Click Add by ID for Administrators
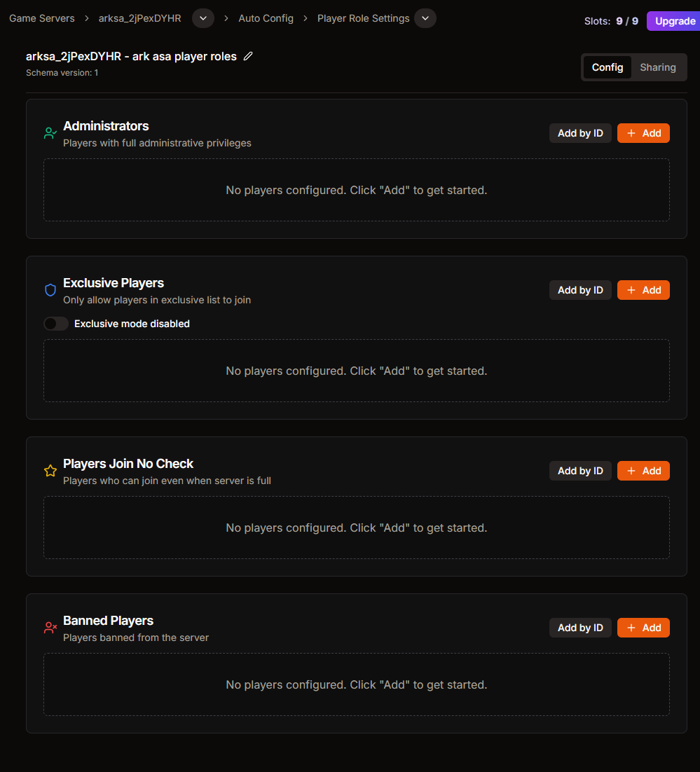 (x=580, y=133)
